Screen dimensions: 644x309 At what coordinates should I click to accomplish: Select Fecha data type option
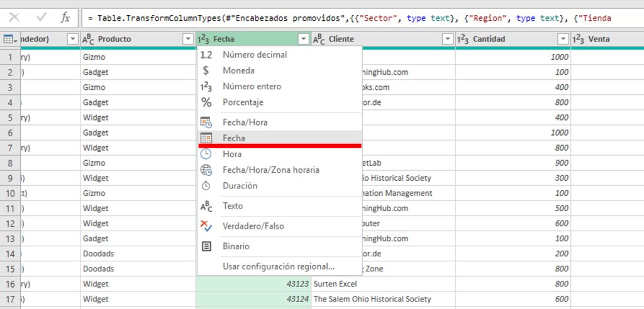coord(280,138)
